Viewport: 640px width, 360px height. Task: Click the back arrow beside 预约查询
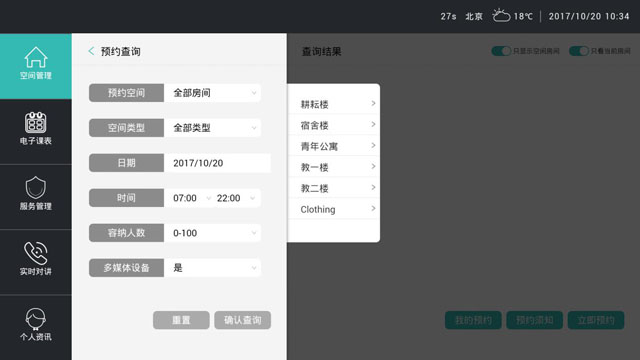(x=91, y=51)
